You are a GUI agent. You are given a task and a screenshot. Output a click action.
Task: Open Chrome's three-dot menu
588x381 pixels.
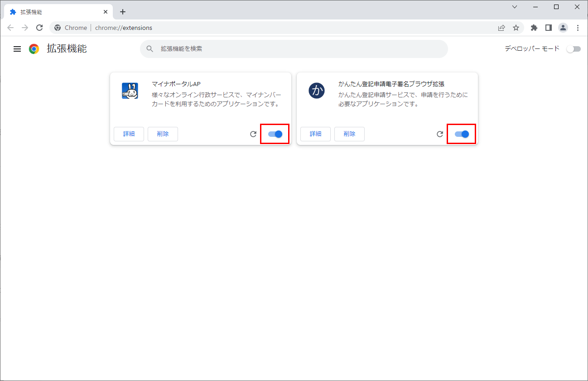578,28
